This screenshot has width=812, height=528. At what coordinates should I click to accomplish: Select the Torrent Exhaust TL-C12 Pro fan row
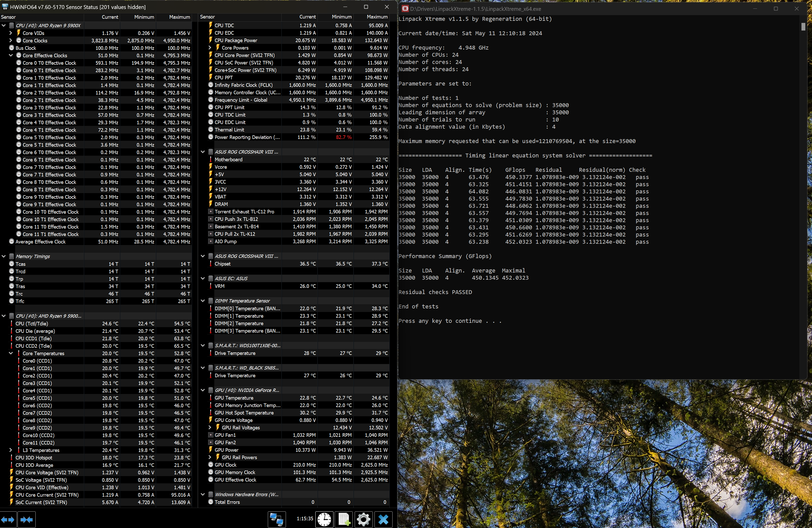tap(294, 212)
